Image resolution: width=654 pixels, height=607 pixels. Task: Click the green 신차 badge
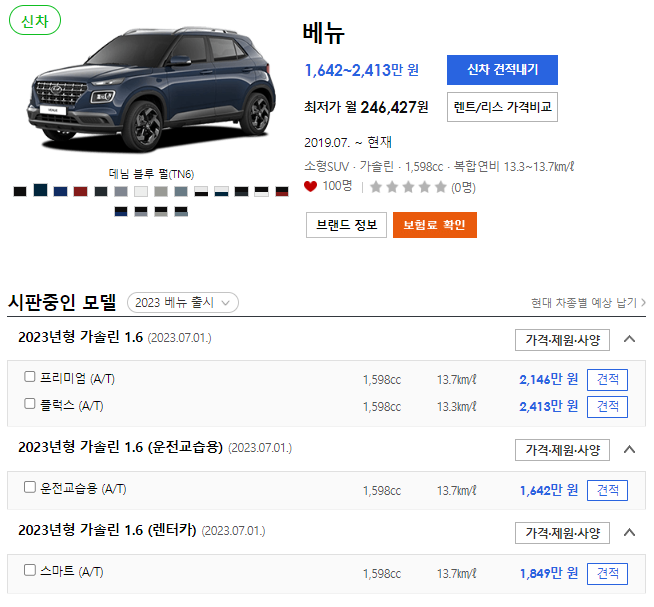35,20
